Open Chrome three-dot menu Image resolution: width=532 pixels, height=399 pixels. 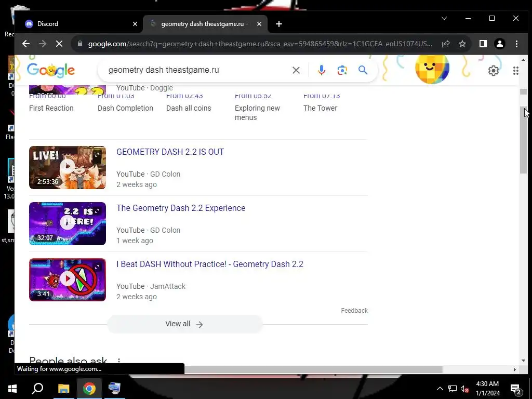pos(516,44)
